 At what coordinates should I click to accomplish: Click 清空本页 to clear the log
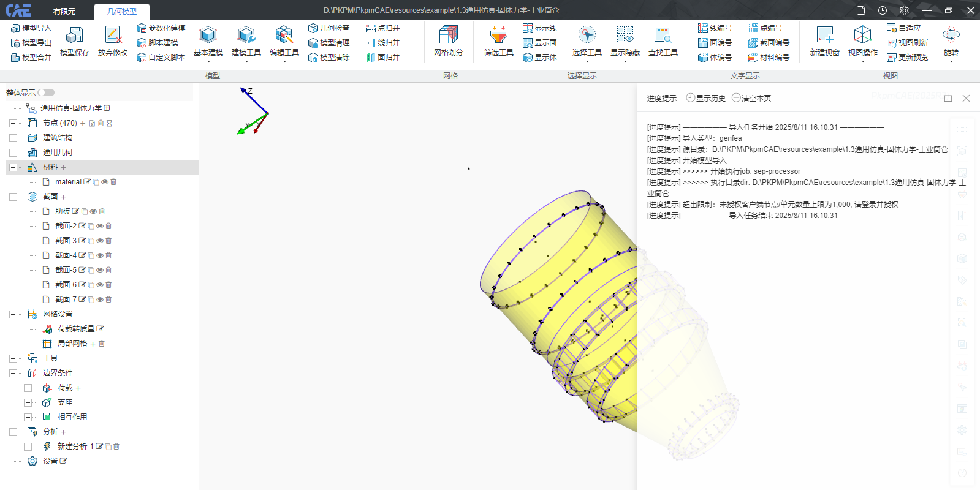point(751,98)
